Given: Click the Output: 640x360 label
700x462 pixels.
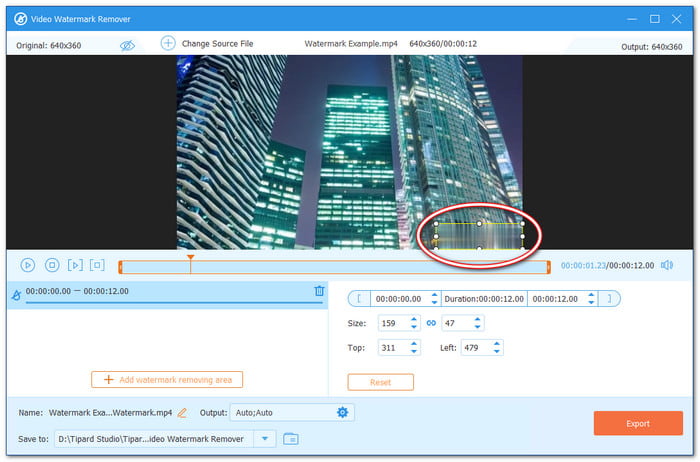Looking at the screenshot, I should click(651, 46).
